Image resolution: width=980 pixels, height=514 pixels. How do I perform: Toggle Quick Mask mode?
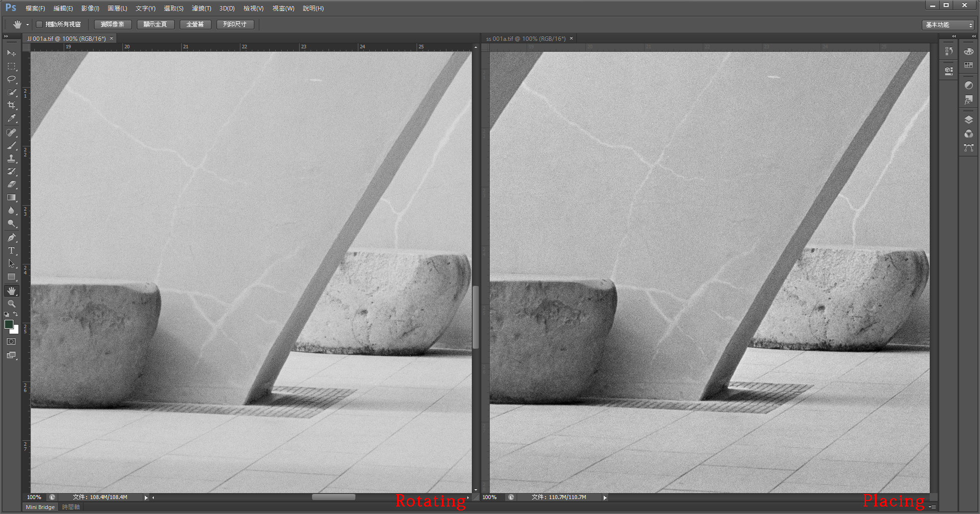click(11, 342)
